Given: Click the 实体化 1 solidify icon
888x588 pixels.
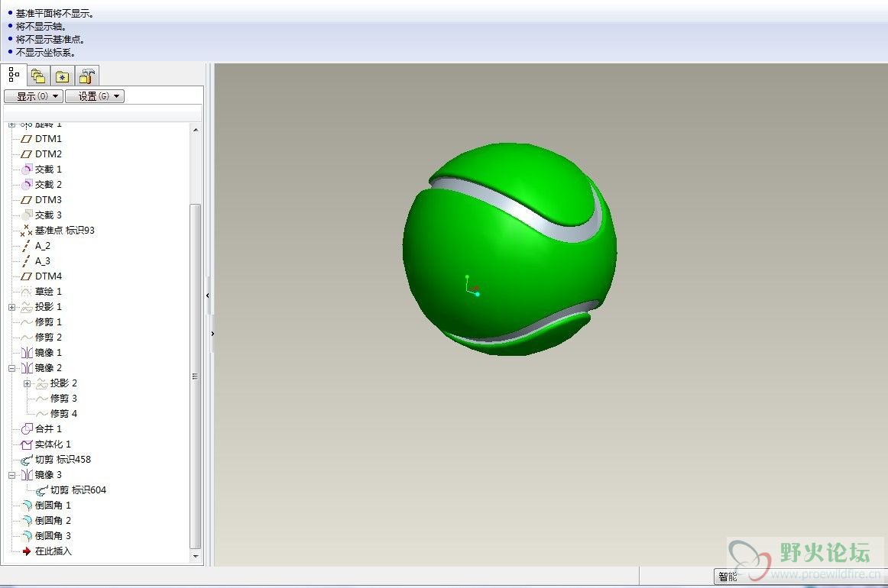Looking at the screenshot, I should coord(27,444).
